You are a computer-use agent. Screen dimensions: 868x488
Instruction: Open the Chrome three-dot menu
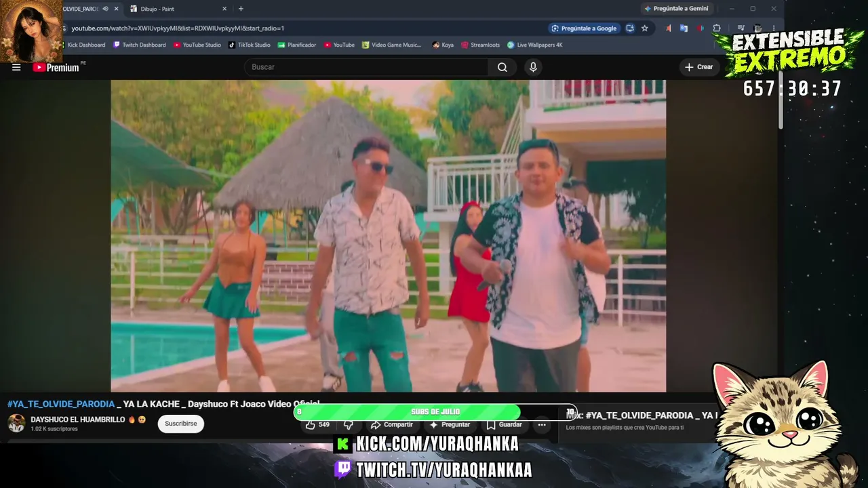(774, 28)
